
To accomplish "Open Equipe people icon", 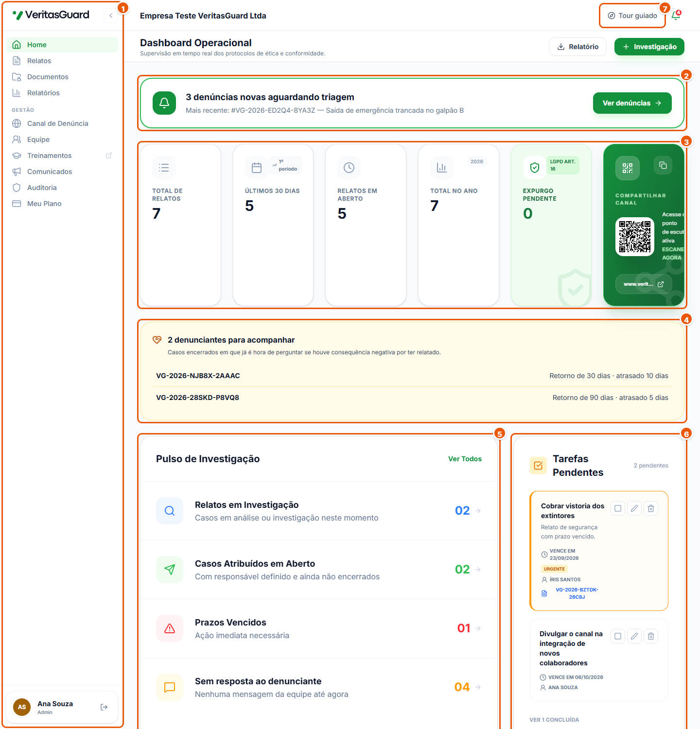I will [17, 139].
